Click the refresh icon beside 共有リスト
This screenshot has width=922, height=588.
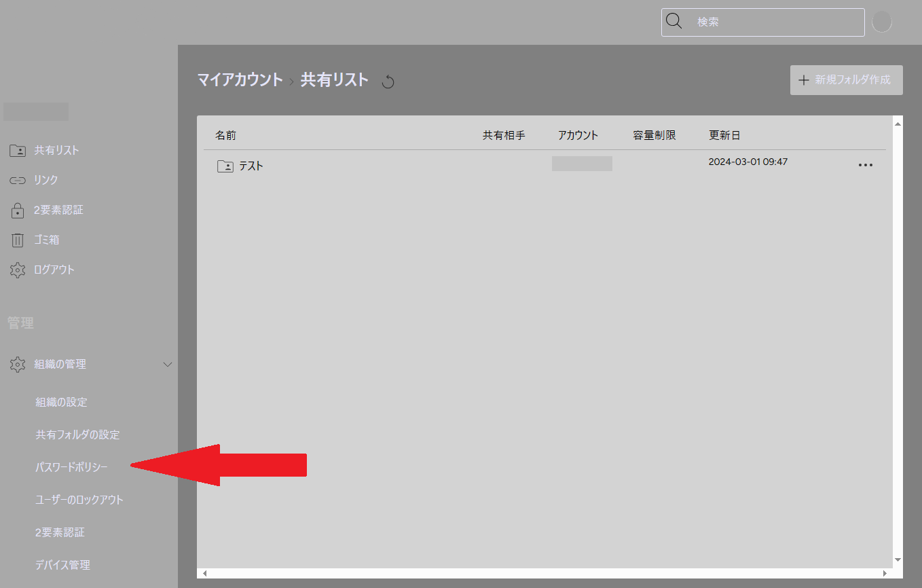[388, 82]
